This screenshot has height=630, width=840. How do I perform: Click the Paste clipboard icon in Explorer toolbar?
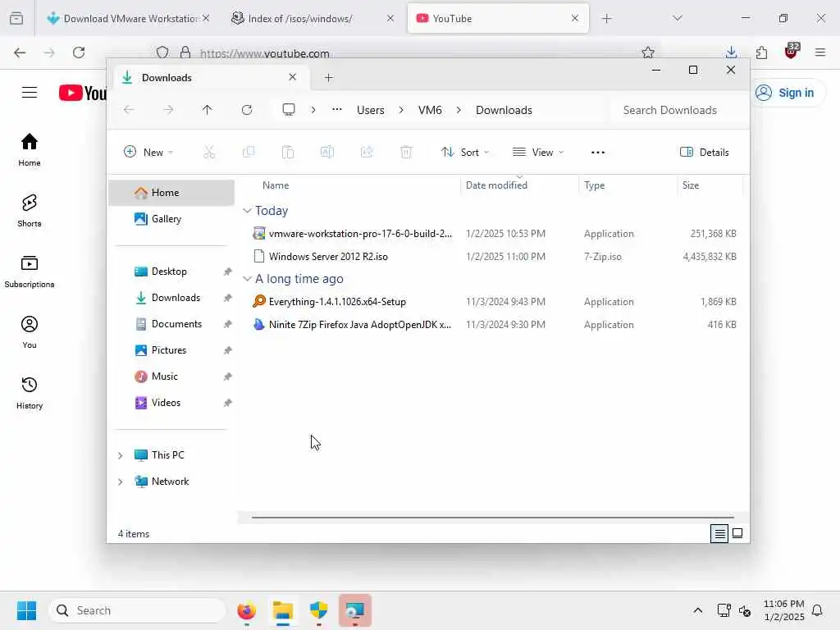(288, 152)
